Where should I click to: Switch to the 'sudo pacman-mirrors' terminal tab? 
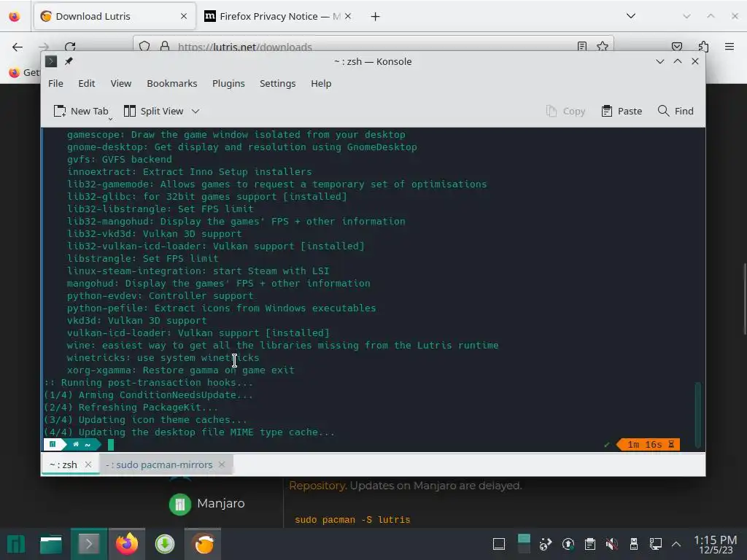(x=159, y=464)
